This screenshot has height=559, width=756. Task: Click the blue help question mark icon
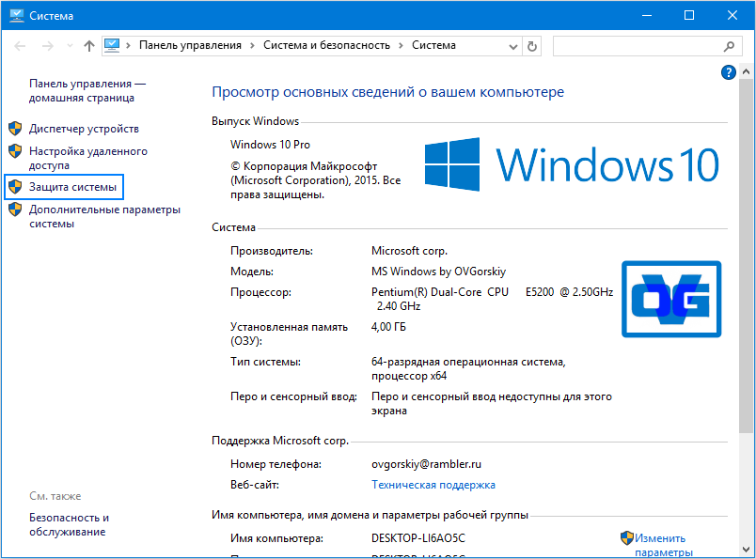tap(729, 72)
